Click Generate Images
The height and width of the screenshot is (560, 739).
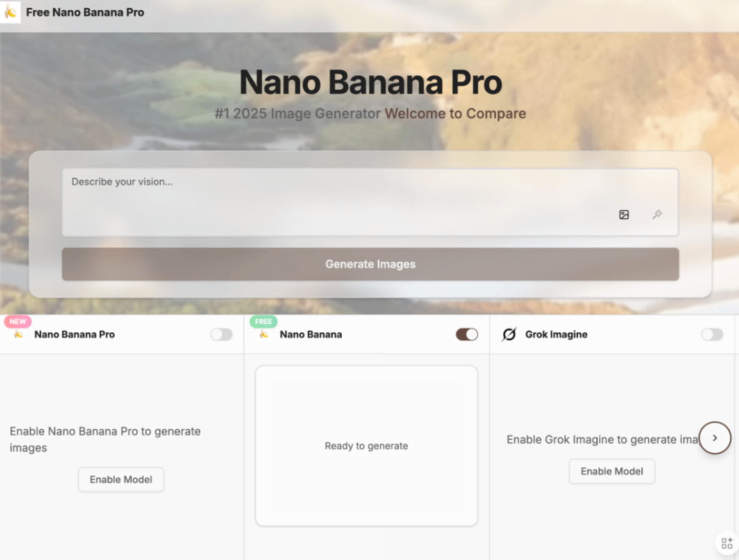point(370,264)
